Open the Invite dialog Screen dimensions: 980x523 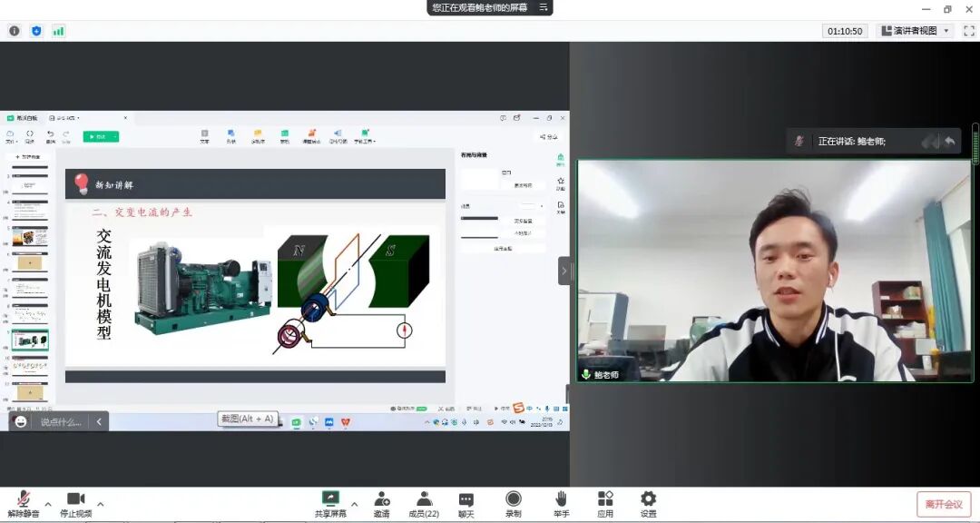382,504
